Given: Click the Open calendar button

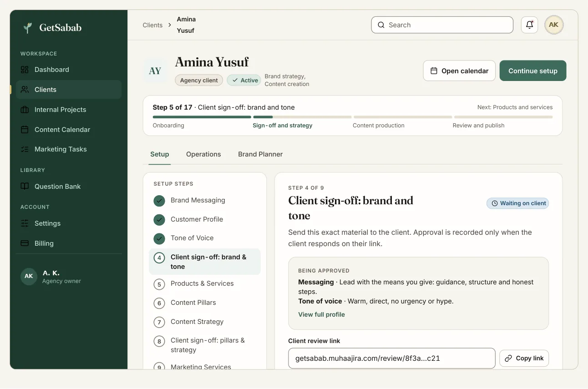Looking at the screenshot, I should click(x=459, y=71).
